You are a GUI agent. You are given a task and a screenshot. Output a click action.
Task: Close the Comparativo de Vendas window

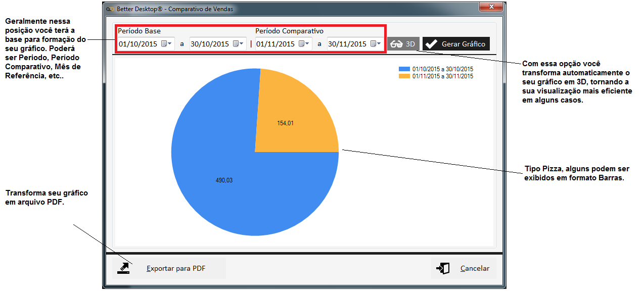490,8
